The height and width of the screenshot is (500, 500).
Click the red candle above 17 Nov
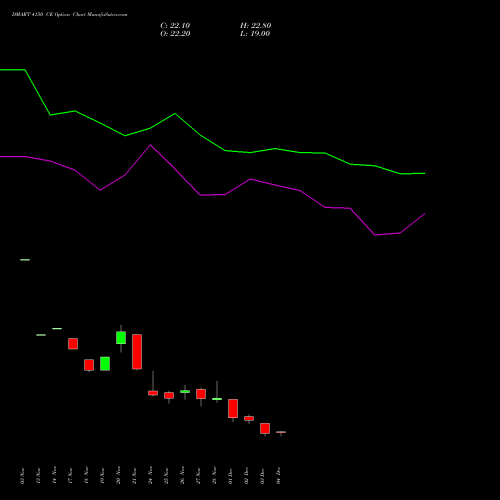point(73,344)
